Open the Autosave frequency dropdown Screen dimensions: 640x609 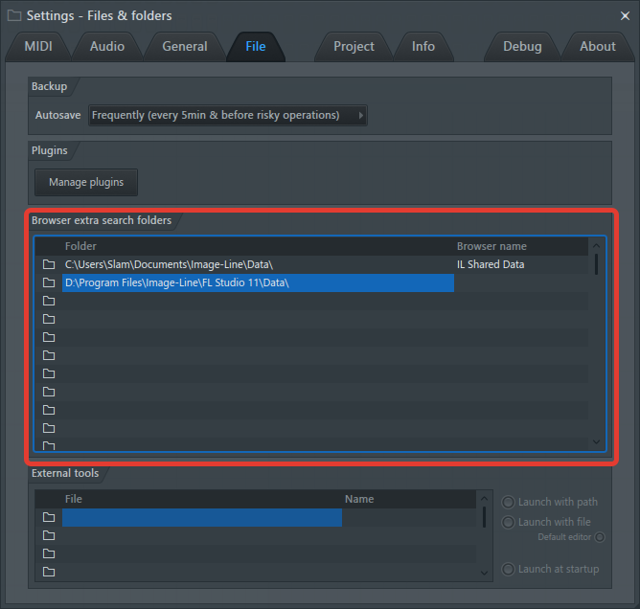click(228, 116)
